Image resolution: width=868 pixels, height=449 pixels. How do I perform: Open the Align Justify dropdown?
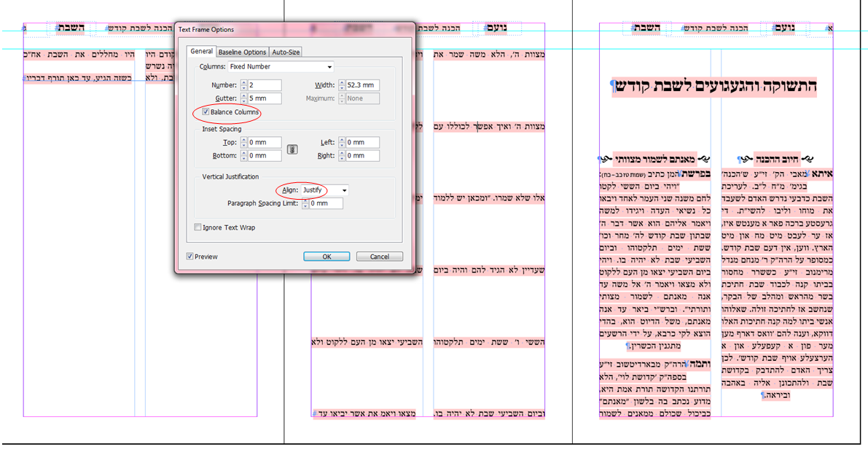coord(325,190)
